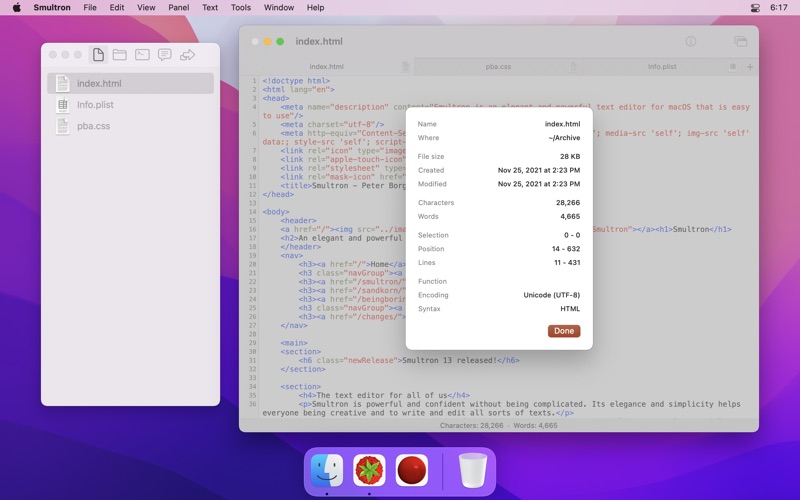This screenshot has height=500, width=800.
Task: Click the info circle icon in the editor title bar
Action: 690,41
